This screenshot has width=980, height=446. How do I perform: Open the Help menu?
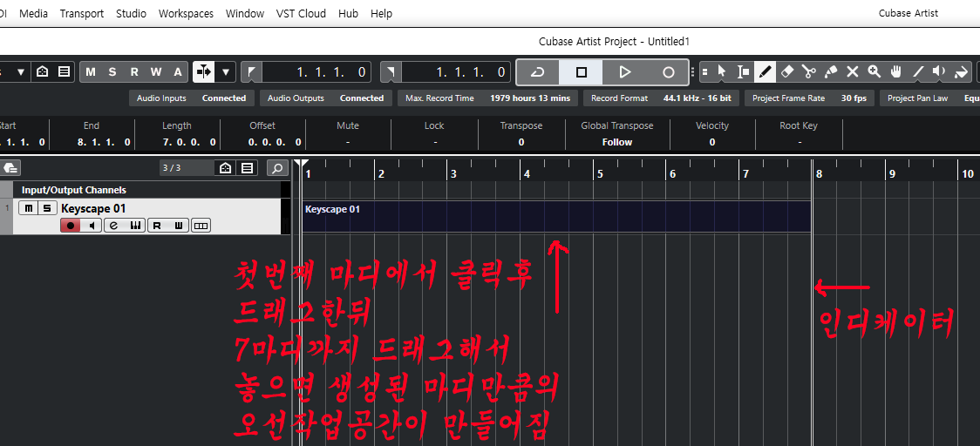(381, 13)
